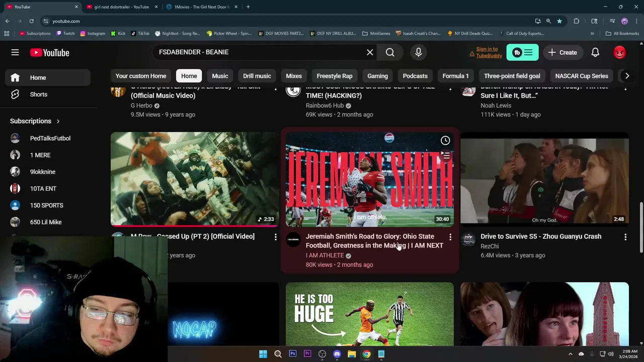This screenshot has height=362, width=644.
Task: Show hidden system tray icons
Action: coord(570,354)
